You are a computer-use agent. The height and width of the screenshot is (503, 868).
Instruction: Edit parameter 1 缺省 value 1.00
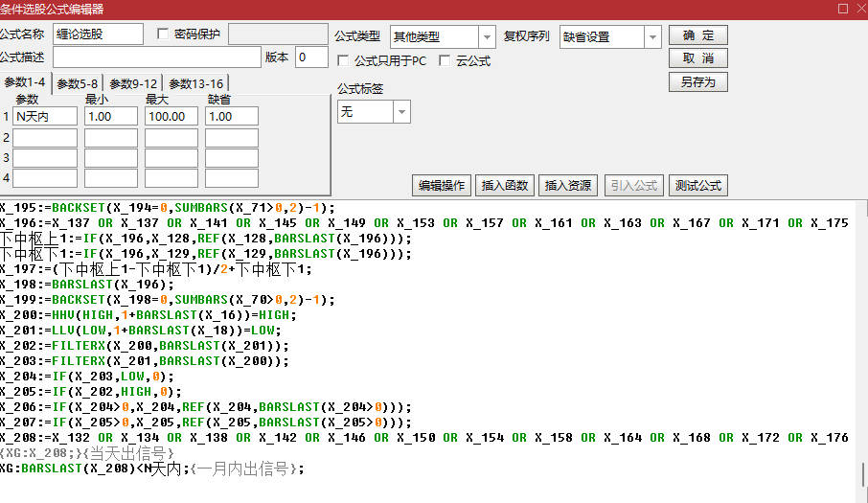[x=232, y=116]
